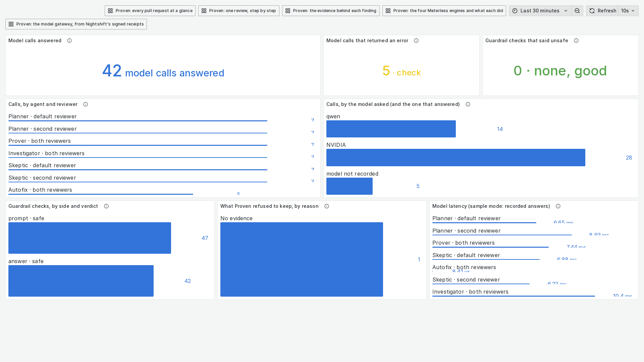Click info icon beside Model calls answered
Screen dimensions: 644x362
[69, 41]
